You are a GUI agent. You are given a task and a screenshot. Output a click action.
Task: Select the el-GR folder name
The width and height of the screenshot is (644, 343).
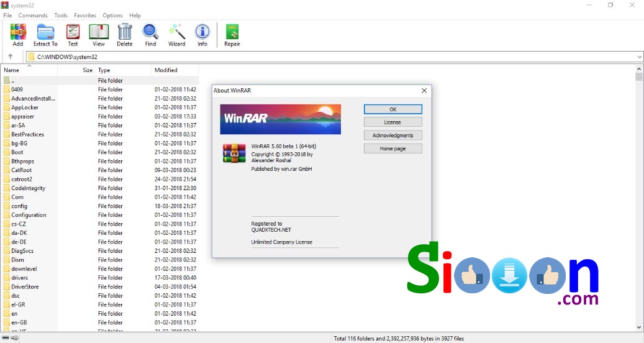18,305
